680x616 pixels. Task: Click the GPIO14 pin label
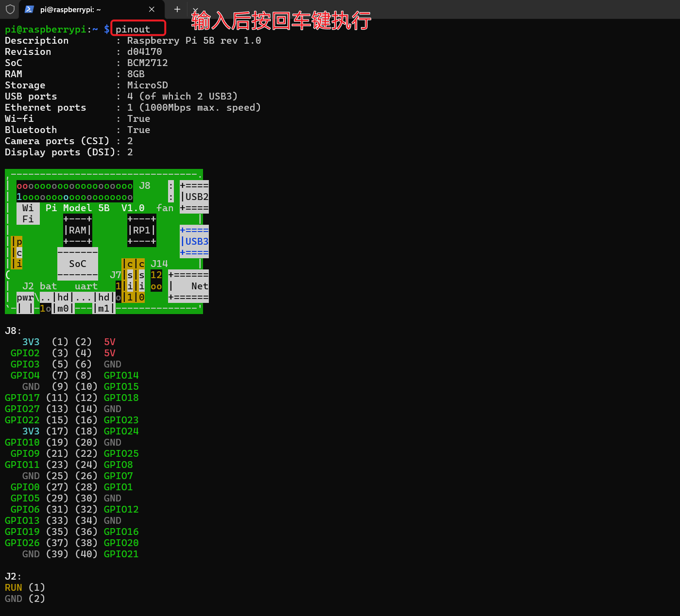point(121,375)
